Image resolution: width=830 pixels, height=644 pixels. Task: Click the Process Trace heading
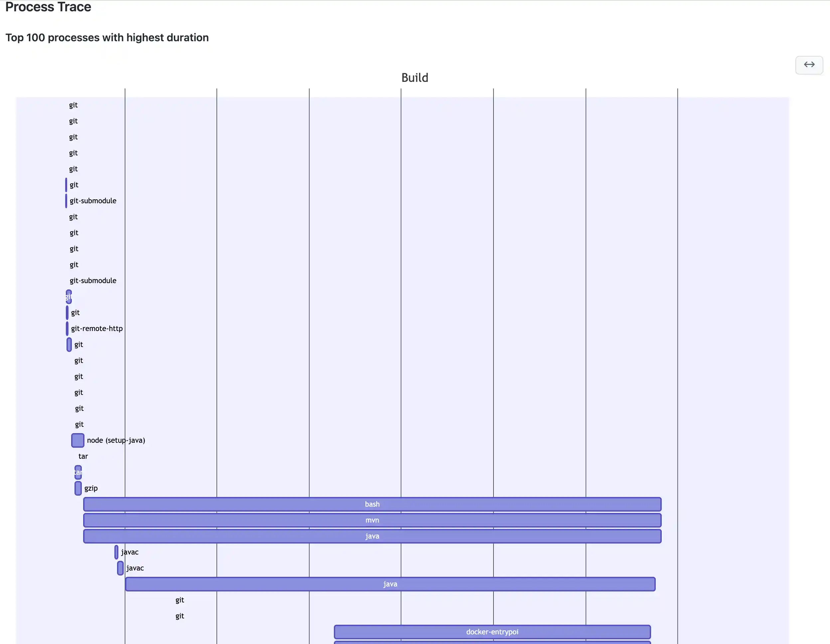tap(48, 7)
